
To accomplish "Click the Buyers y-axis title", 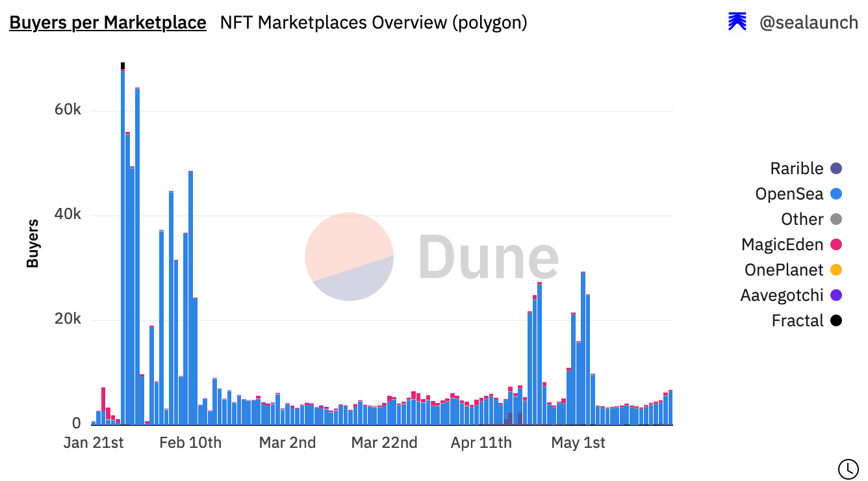I will [x=32, y=244].
